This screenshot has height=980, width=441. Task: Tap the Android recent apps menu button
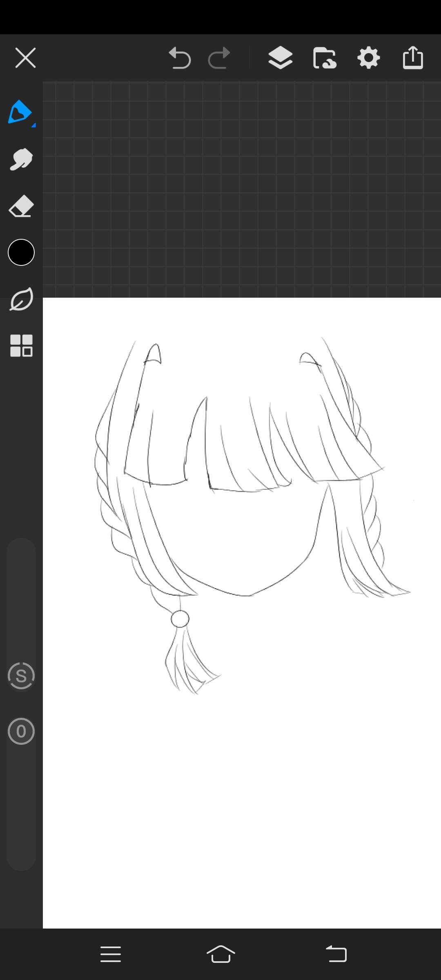click(x=111, y=954)
